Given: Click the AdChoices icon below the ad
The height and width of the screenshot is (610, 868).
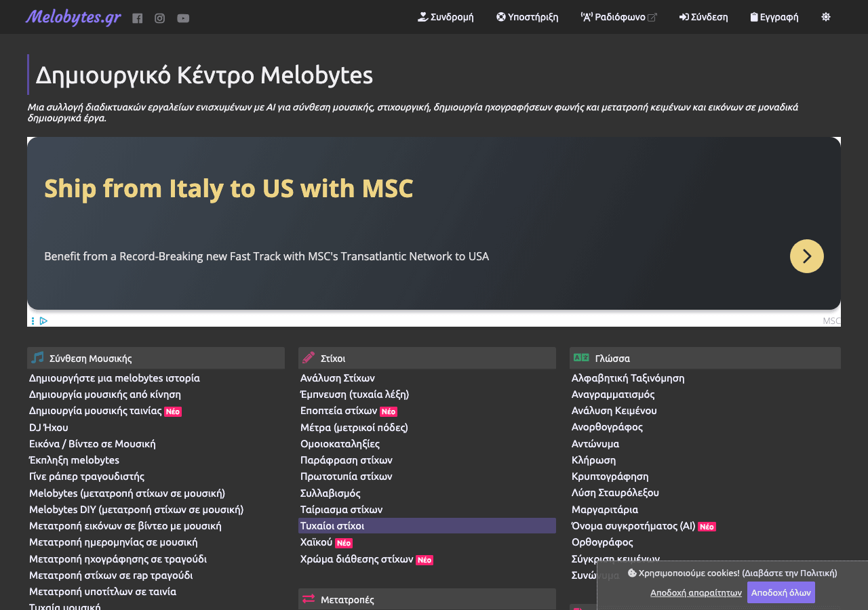Looking at the screenshot, I should click(43, 321).
